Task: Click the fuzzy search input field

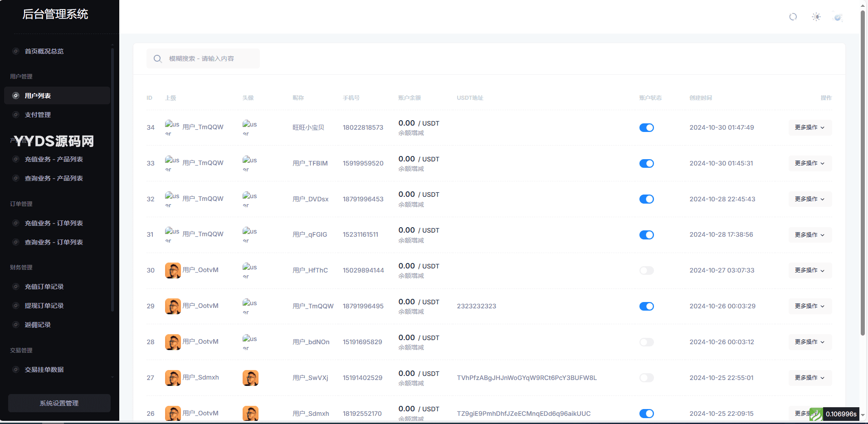Action: click(x=203, y=58)
